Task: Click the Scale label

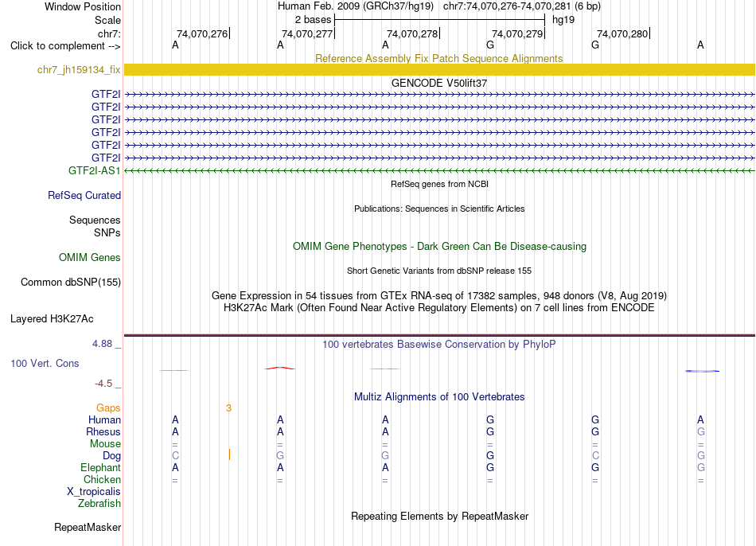Action: [107, 20]
